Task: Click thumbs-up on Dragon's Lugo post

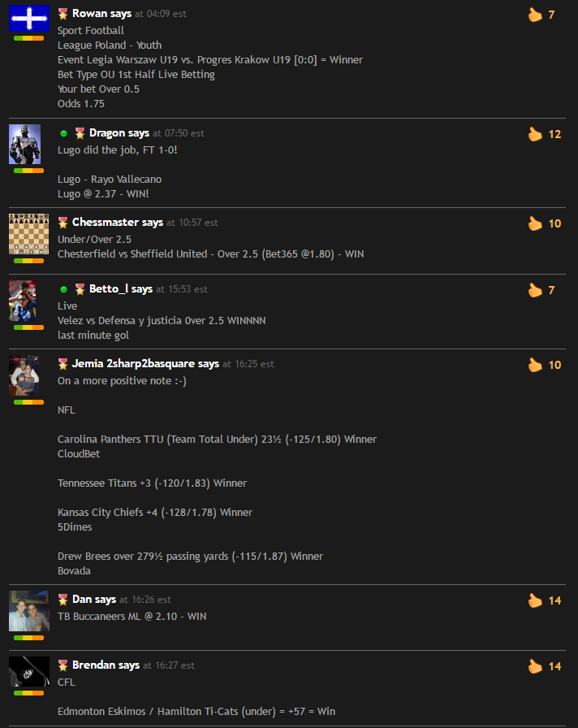Action: [535, 134]
